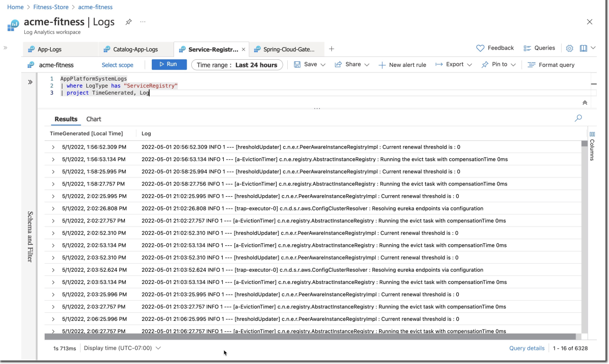Expand the 2:02:26.808 PM row
The image size is (609, 364).
click(53, 208)
